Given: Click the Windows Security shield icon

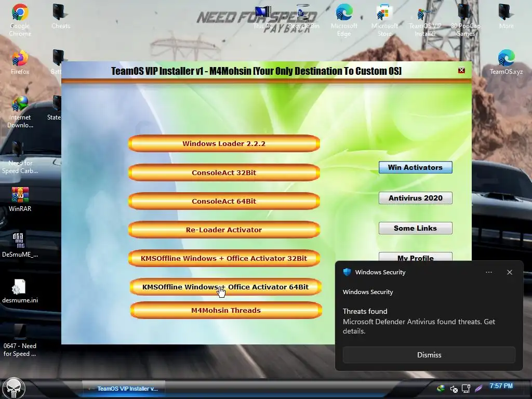Looking at the screenshot, I should pos(347,272).
